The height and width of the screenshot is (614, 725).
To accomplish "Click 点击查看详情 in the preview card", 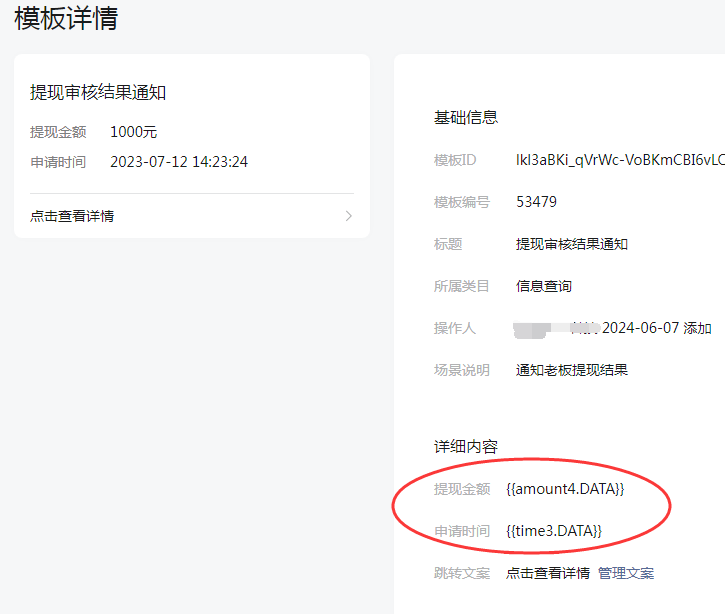I will coord(72,216).
